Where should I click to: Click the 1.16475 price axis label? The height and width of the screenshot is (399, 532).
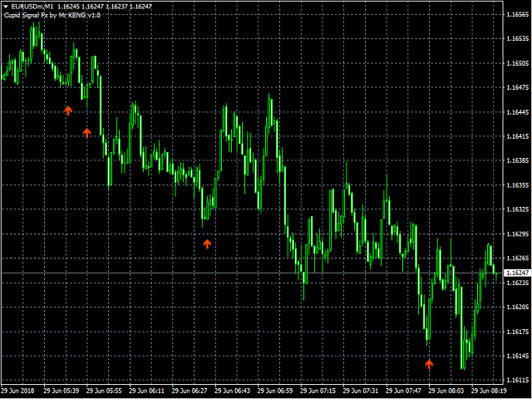click(517, 87)
